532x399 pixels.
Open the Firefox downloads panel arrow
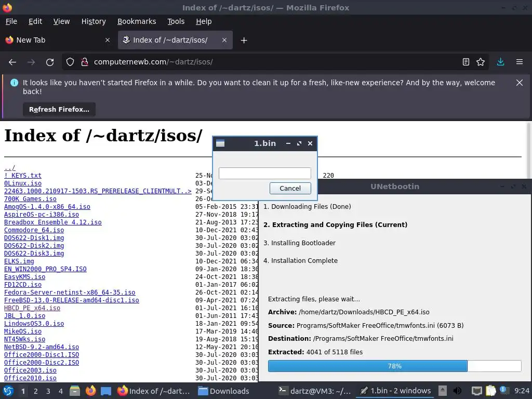click(x=500, y=62)
